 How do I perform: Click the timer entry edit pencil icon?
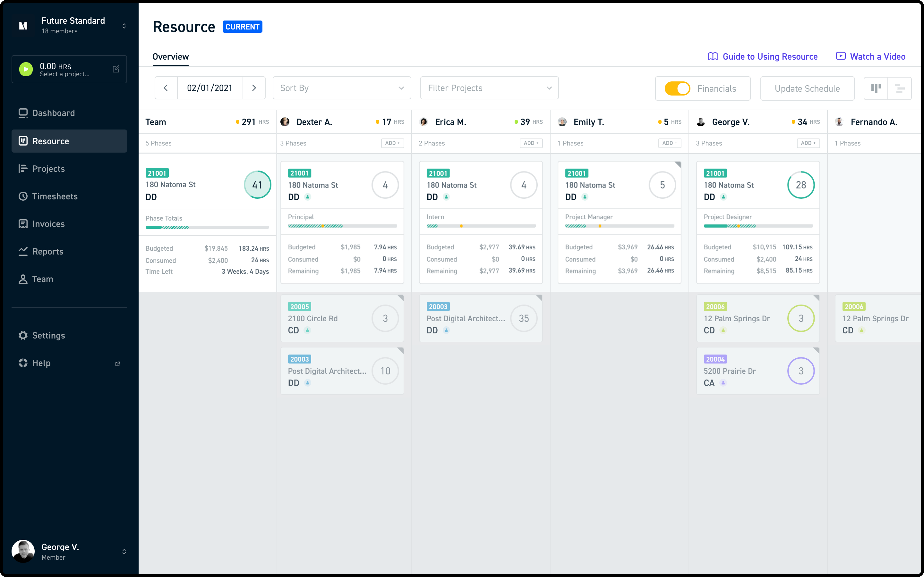116,69
